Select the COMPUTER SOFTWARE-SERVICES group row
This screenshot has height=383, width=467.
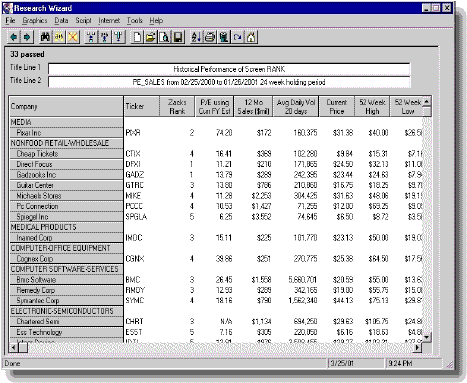(x=66, y=269)
